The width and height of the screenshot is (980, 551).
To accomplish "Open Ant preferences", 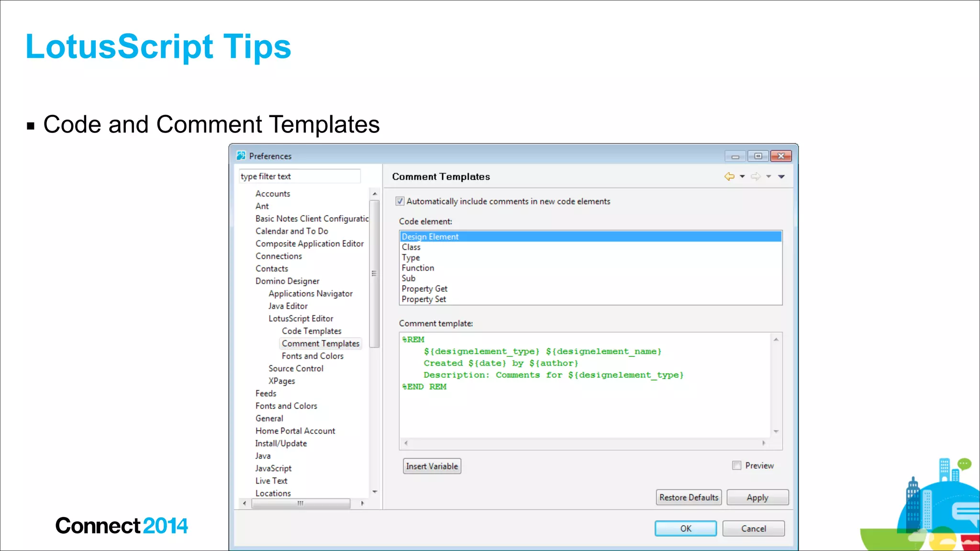I will [262, 206].
